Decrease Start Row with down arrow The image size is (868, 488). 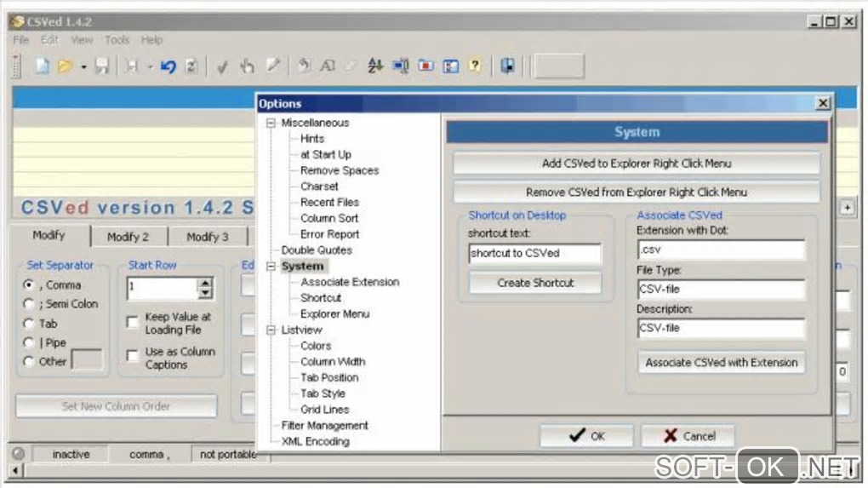point(205,293)
